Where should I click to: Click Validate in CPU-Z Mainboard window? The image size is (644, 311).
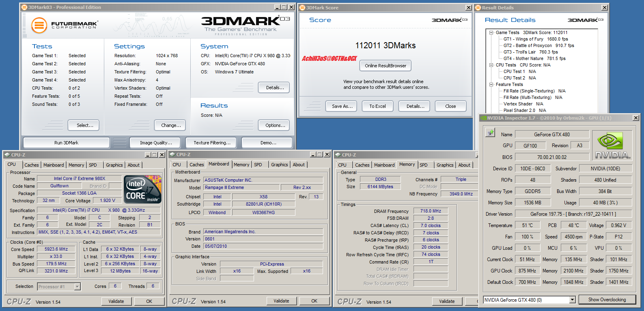282,301
